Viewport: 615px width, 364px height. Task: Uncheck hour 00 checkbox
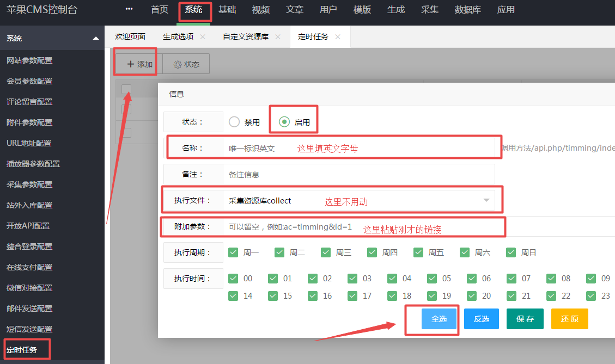[x=233, y=279]
